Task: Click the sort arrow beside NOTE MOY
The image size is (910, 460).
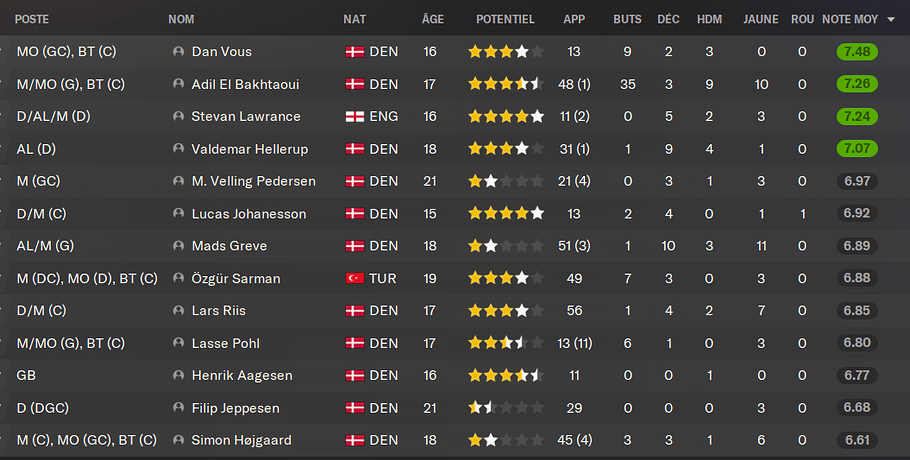Action: click(890, 19)
